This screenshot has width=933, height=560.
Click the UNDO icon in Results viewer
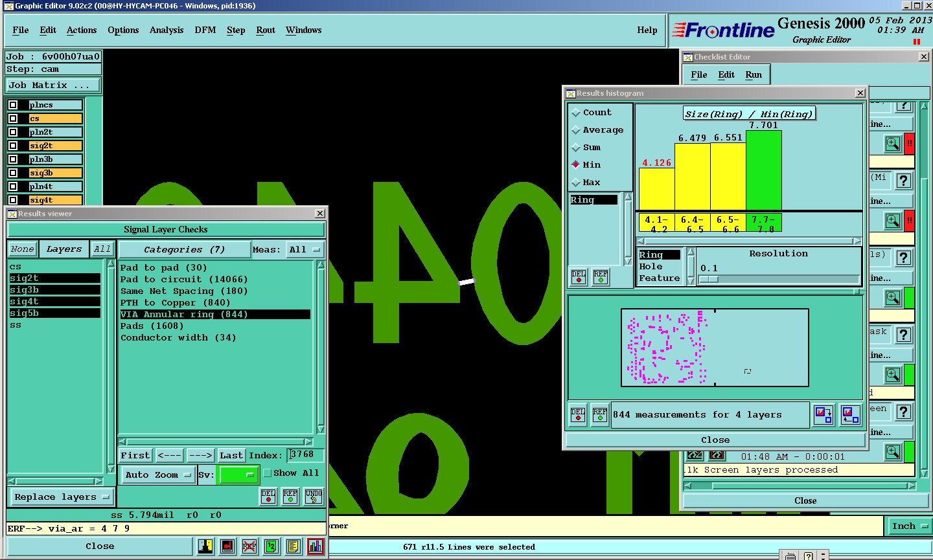[314, 497]
